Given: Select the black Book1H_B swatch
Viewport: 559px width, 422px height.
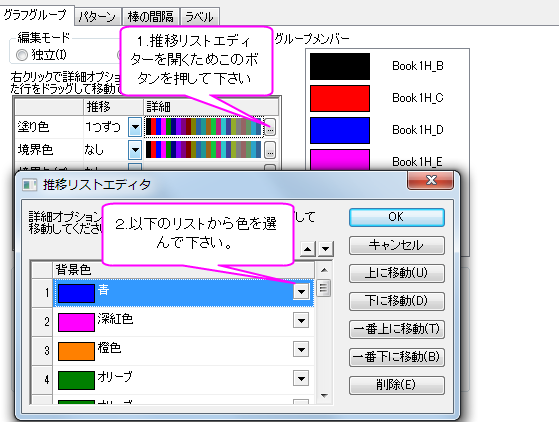Looking at the screenshot, I should point(340,67).
